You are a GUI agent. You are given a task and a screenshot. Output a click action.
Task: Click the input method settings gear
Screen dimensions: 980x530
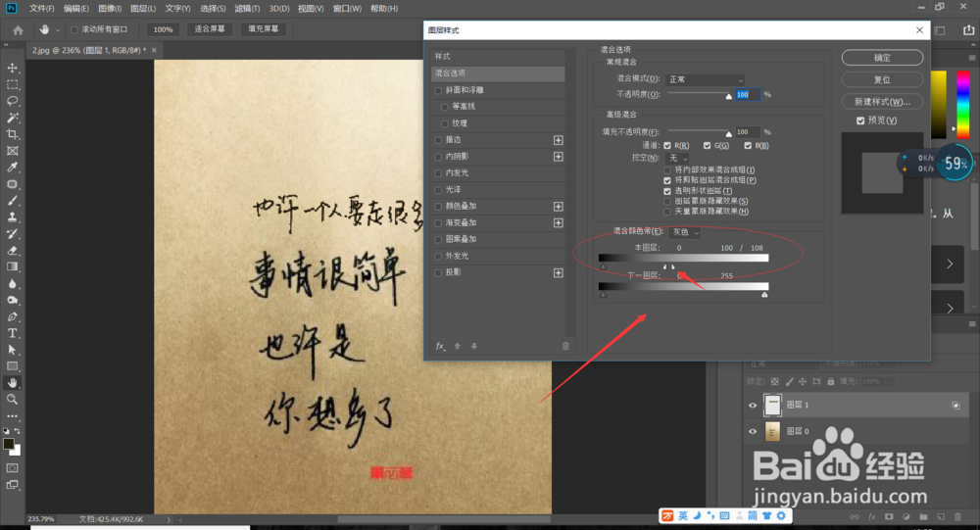(781, 515)
